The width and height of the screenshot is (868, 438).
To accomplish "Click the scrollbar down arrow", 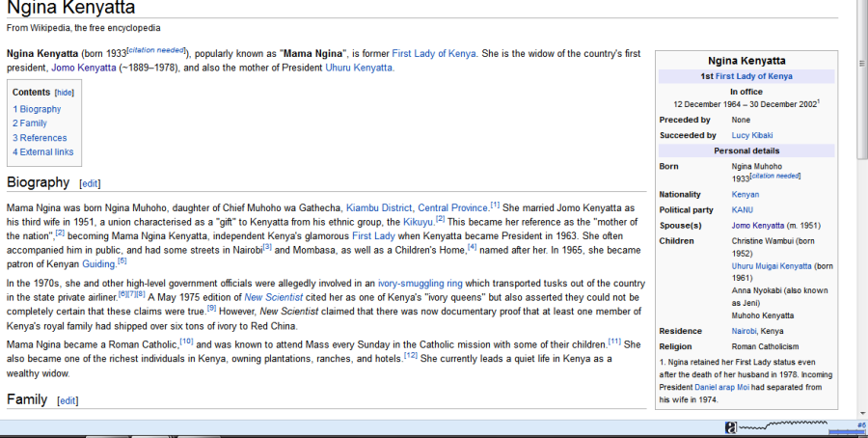I will click(862, 414).
